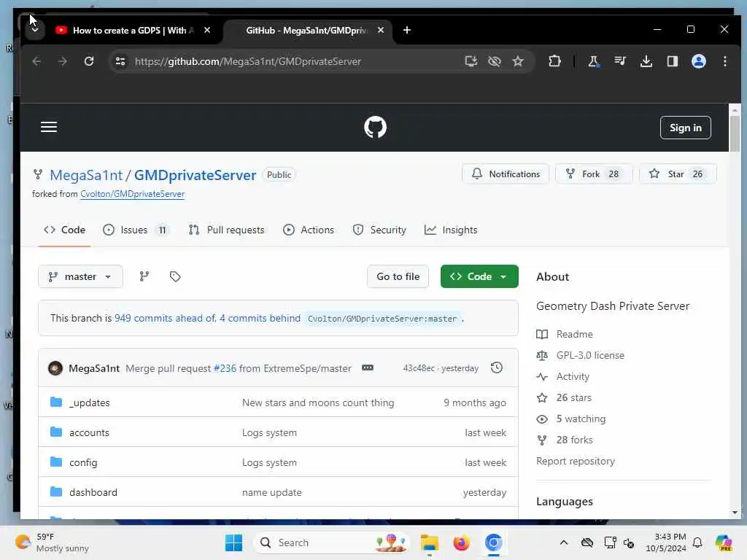Go forward to the next page
The image size is (747, 560).
click(x=63, y=61)
